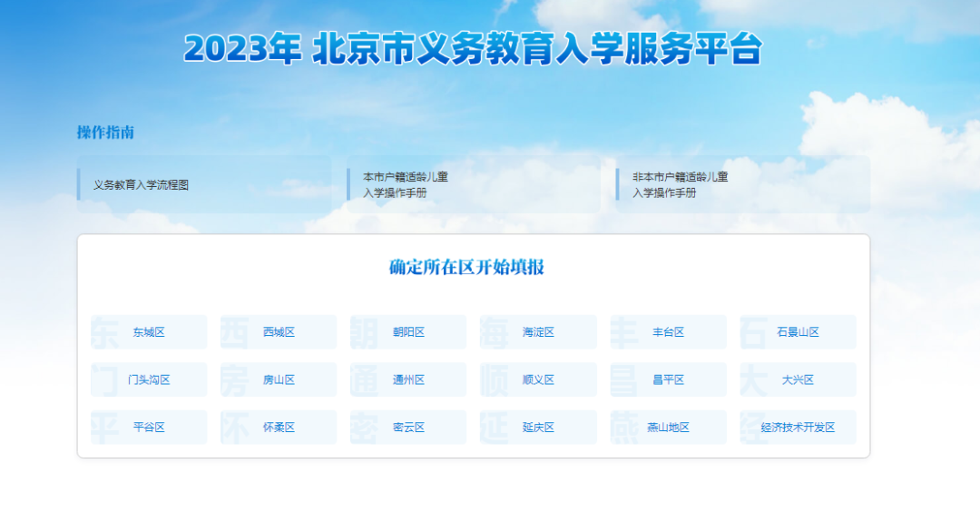Viewport: 980px width, 522px height.
Task: Choose the 顺义区 district
Action: coord(538,379)
